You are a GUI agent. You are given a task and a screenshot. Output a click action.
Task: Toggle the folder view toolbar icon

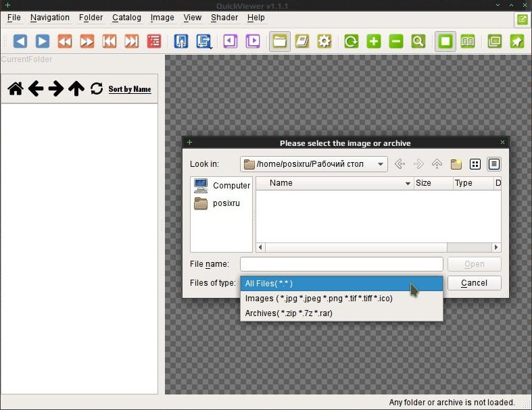[280, 41]
